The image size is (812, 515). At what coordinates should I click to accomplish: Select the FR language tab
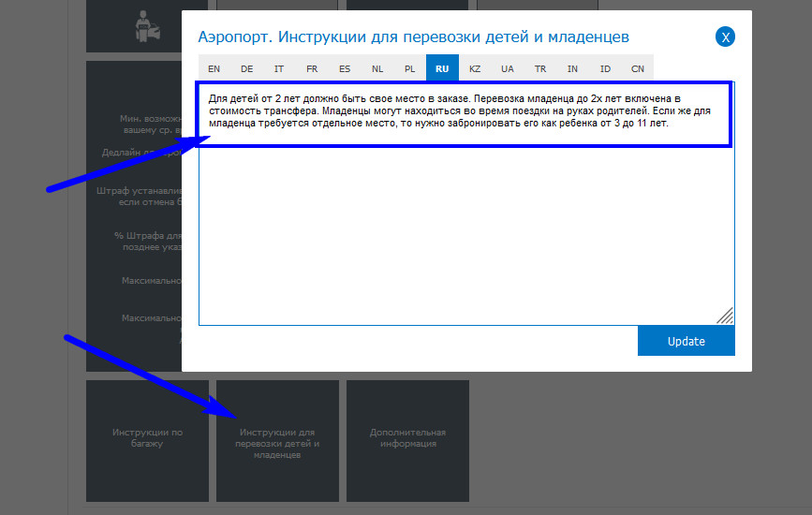click(x=312, y=68)
